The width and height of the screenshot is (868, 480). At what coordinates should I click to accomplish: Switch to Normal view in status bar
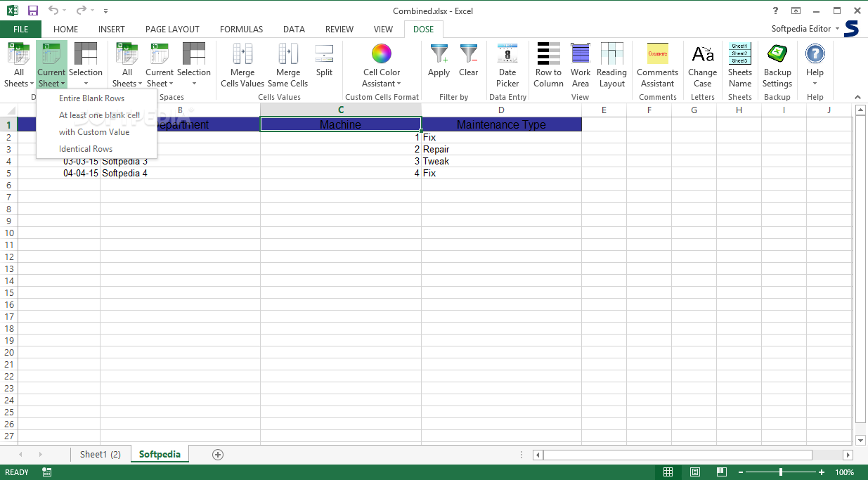pyautogui.click(x=668, y=472)
